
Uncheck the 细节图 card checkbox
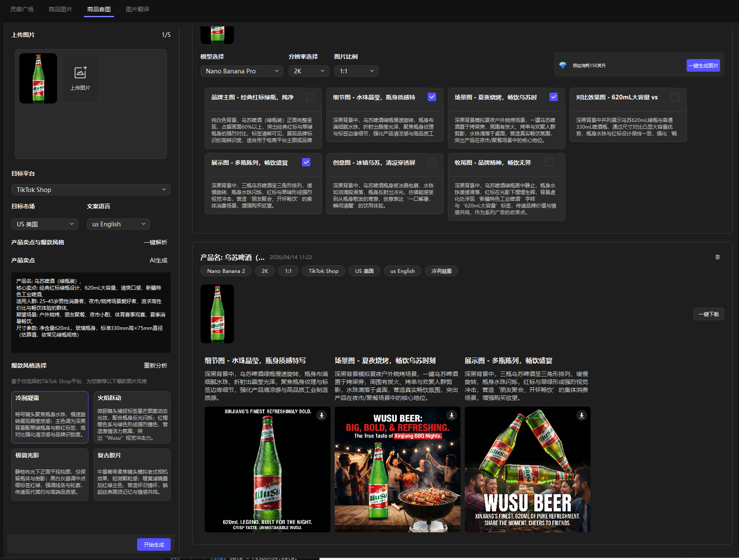[432, 97]
